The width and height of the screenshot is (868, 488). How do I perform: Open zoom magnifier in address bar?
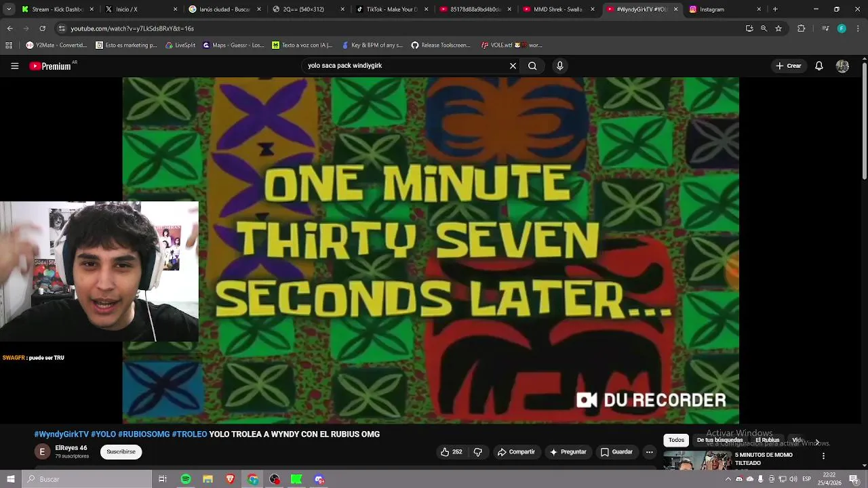(764, 28)
